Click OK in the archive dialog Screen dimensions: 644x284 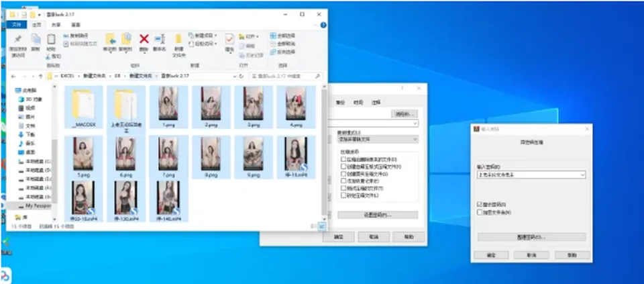338,237
